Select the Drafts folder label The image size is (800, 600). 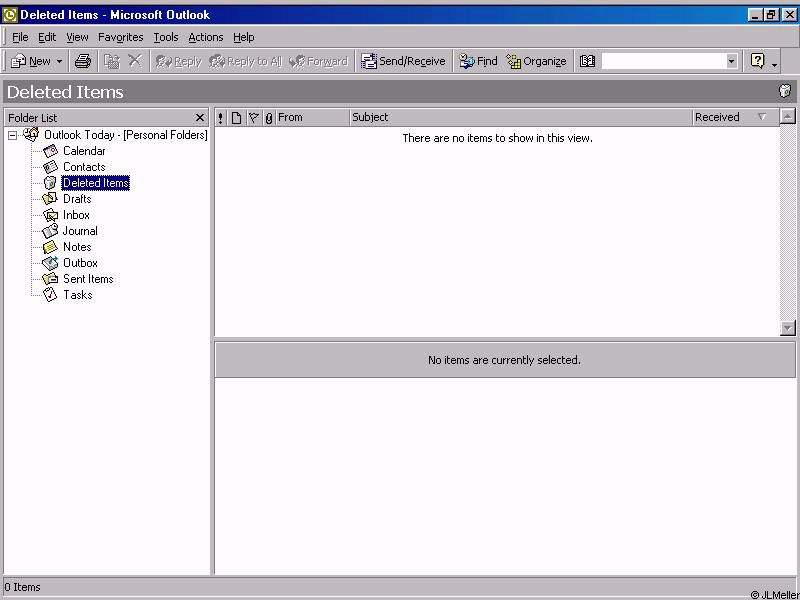(x=77, y=198)
